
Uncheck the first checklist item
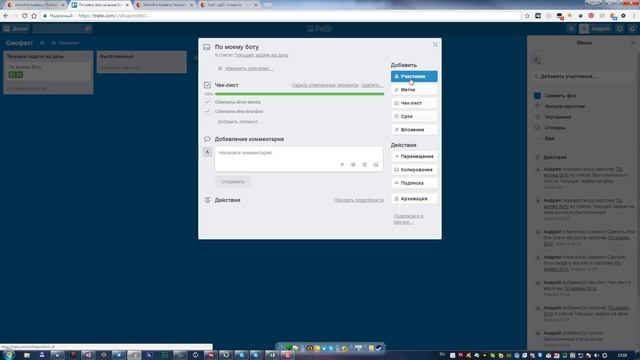tap(207, 102)
